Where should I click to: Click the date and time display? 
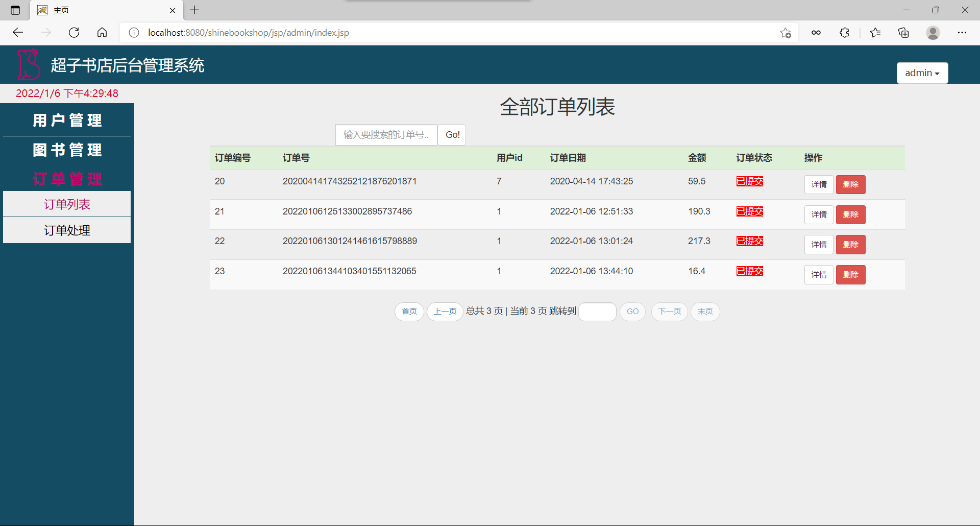[x=67, y=93]
